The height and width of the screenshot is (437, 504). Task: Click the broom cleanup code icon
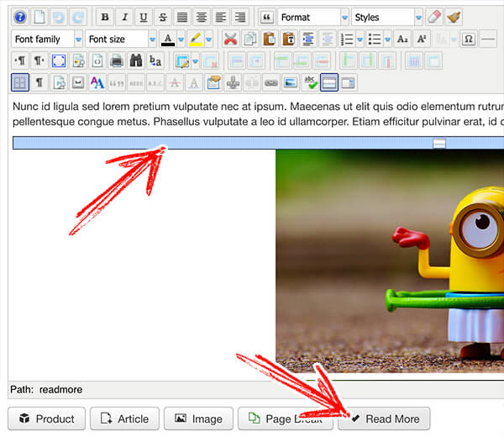(x=454, y=17)
